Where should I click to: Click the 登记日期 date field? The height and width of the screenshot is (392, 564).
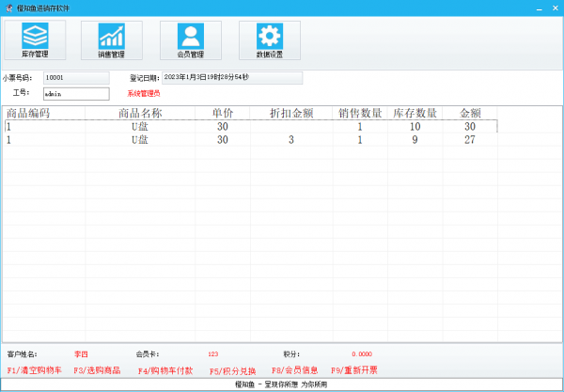pyautogui.click(x=231, y=78)
